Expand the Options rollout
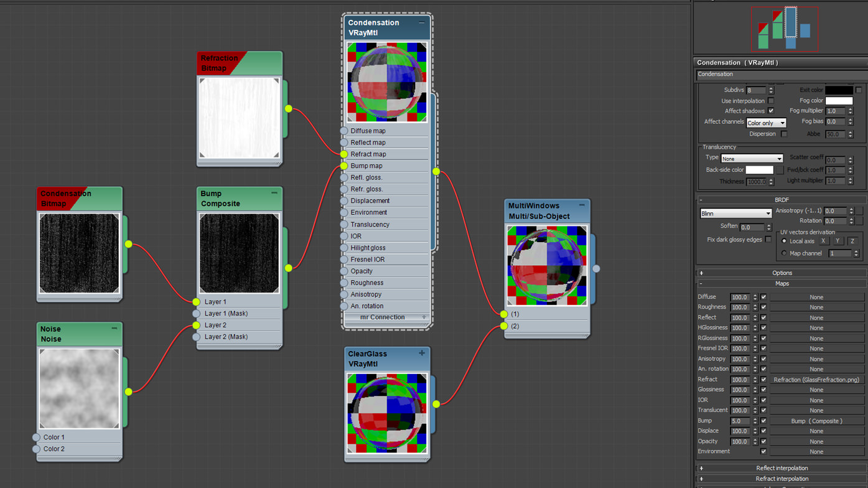Image resolution: width=868 pixels, height=488 pixels. [x=782, y=273]
